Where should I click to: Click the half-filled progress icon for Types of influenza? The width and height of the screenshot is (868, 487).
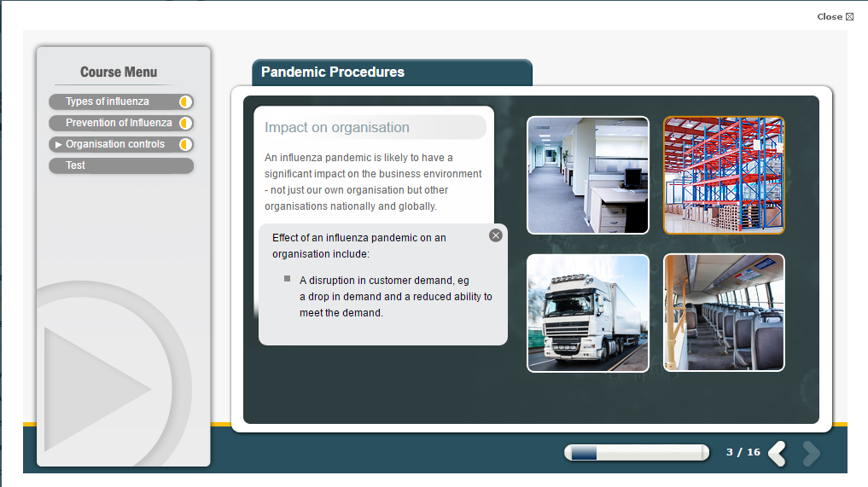[185, 101]
